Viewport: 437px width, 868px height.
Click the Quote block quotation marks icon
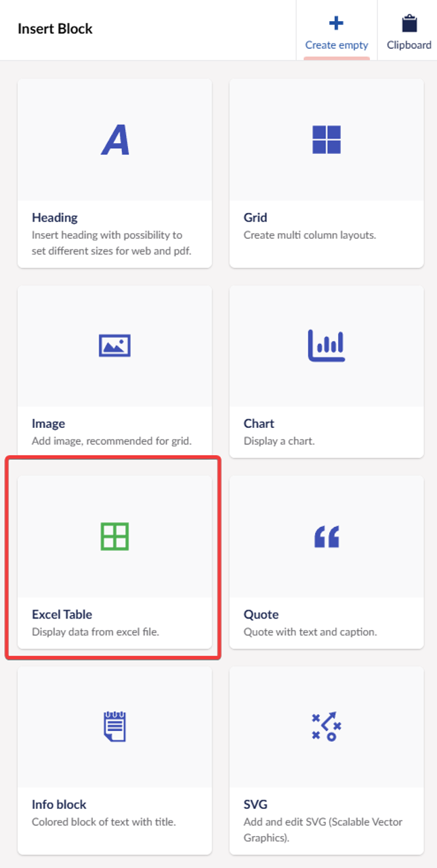coord(327,537)
